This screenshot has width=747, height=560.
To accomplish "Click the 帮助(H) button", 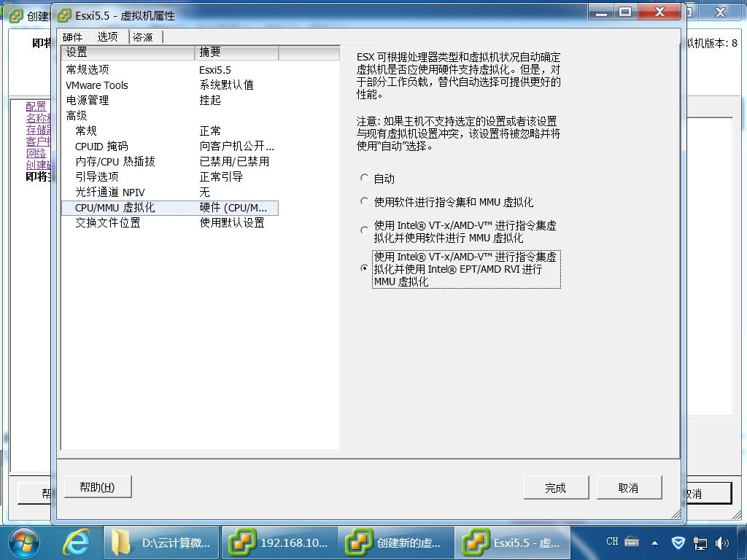I will click(97, 486).
